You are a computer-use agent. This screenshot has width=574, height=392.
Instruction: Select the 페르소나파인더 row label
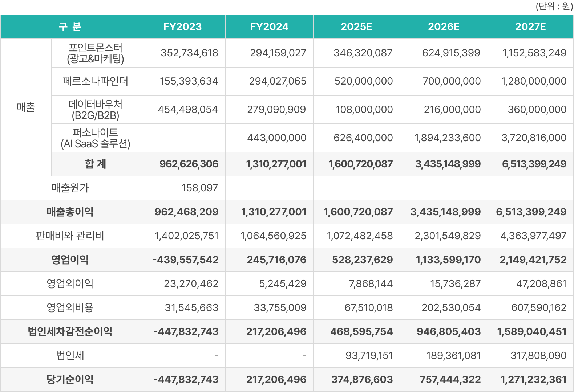click(x=96, y=81)
